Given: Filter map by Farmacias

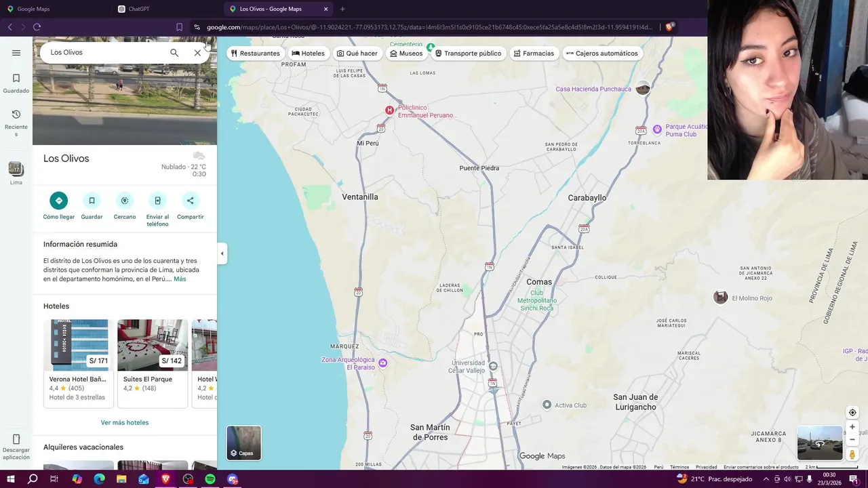Looking at the screenshot, I should [x=534, y=54].
